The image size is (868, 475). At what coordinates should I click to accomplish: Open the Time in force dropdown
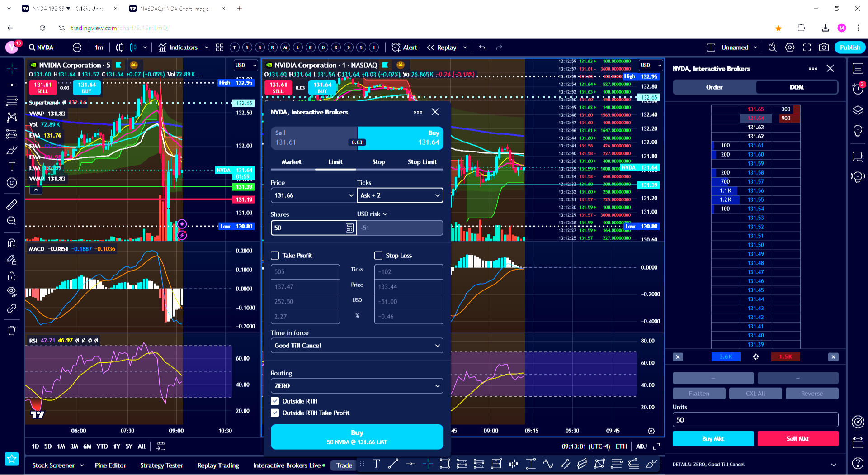click(357, 346)
